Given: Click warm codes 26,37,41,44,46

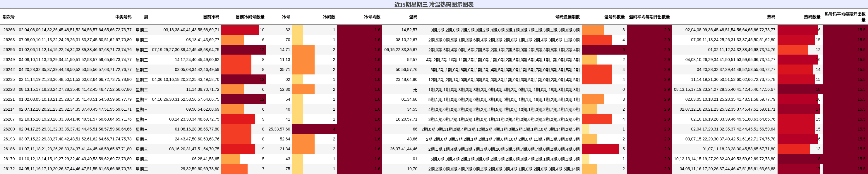Looking at the screenshot, I should (404, 149).
